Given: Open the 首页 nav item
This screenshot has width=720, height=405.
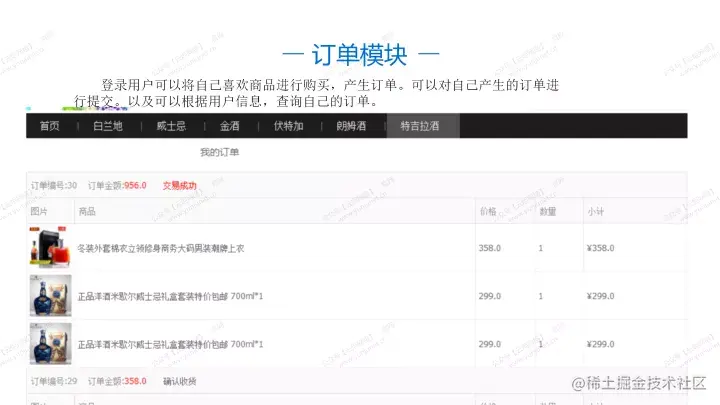Looking at the screenshot, I should 50,126.
